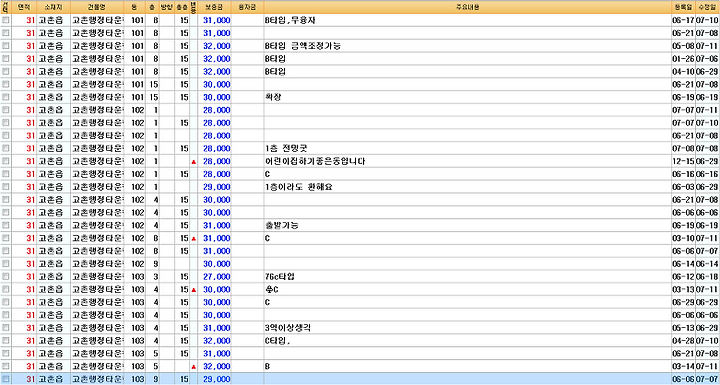Screen dimensions: 720x385
Task: Click the 27,000 deposit value
Action: (217, 277)
